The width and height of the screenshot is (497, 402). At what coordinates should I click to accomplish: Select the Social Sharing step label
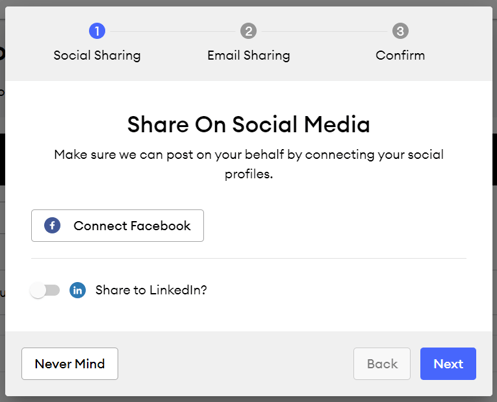point(97,55)
